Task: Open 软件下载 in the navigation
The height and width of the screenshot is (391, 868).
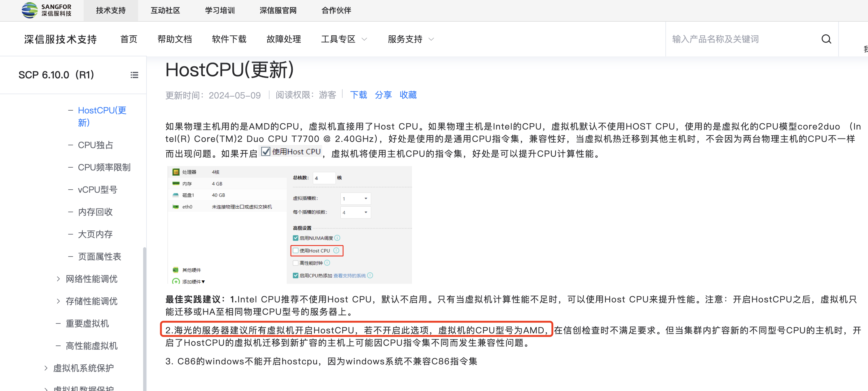Action: click(229, 39)
